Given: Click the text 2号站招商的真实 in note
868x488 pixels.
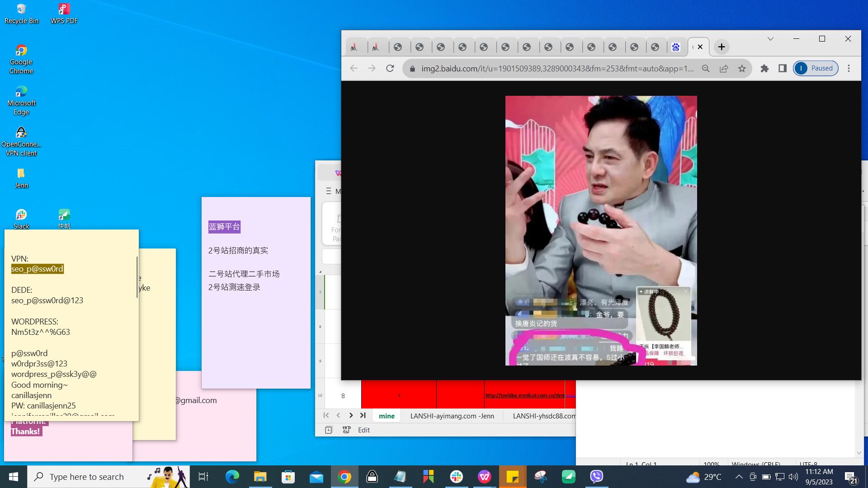Looking at the screenshot, I should click(x=238, y=250).
